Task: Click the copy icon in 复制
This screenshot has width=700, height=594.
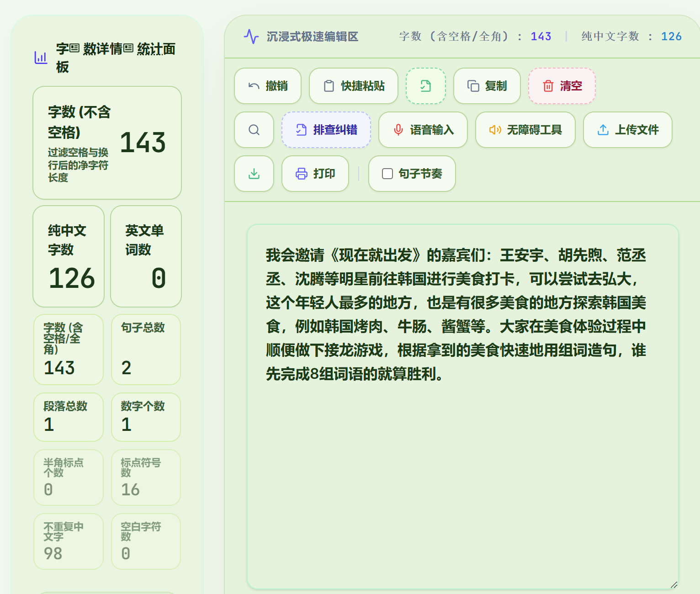Action: coord(473,86)
